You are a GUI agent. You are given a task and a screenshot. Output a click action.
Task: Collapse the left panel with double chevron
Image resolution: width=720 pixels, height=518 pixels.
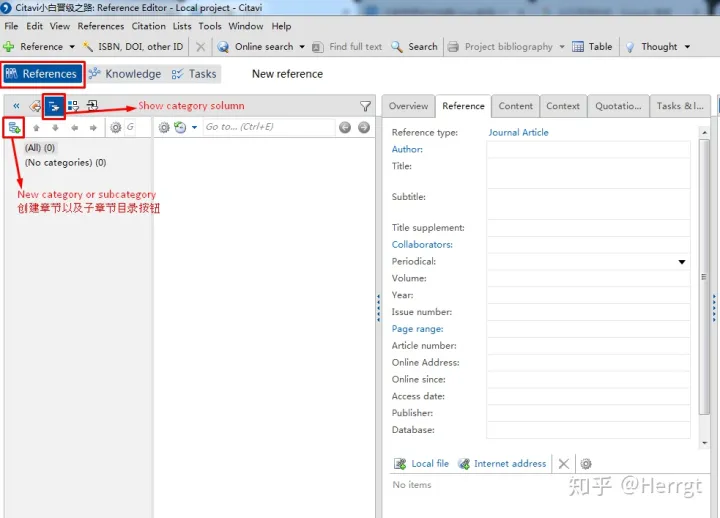pos(17,106)
